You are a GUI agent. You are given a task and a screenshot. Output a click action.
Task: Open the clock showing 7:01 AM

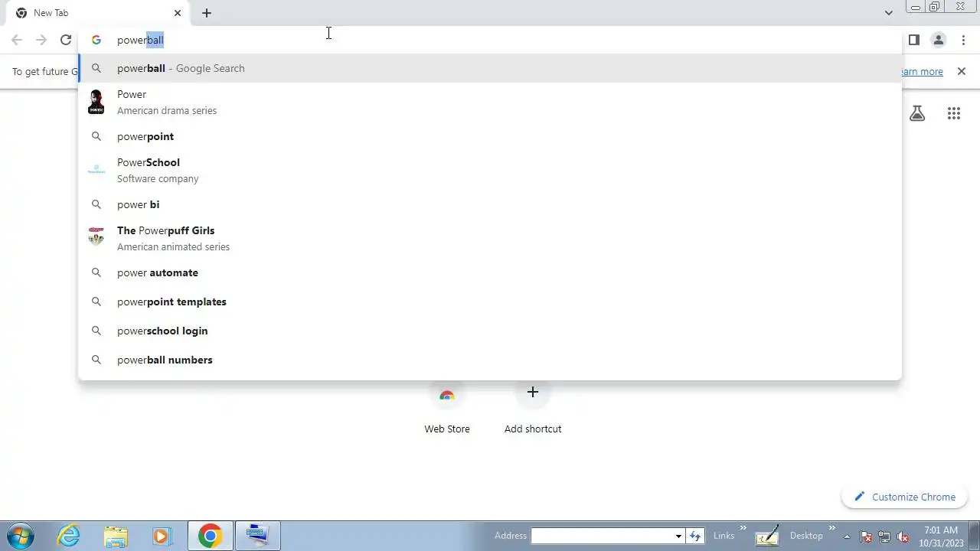pos(940,536)
